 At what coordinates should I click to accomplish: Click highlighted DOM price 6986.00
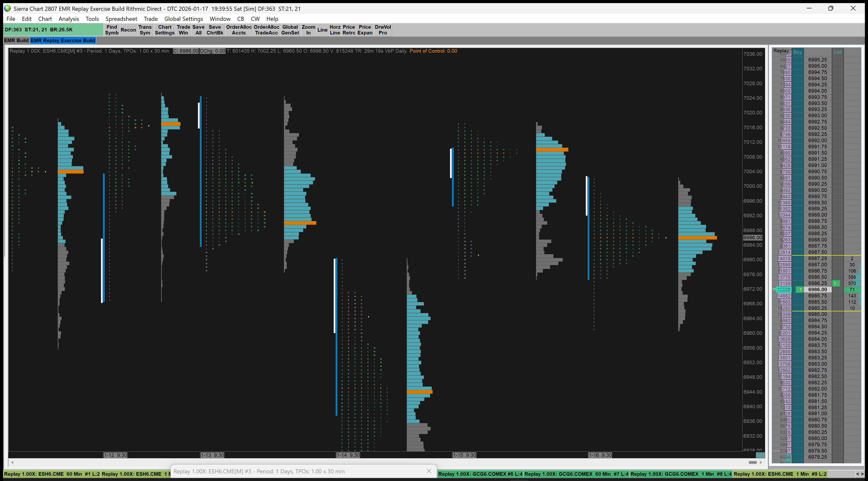pyautogui.click(x=817, y=289)
